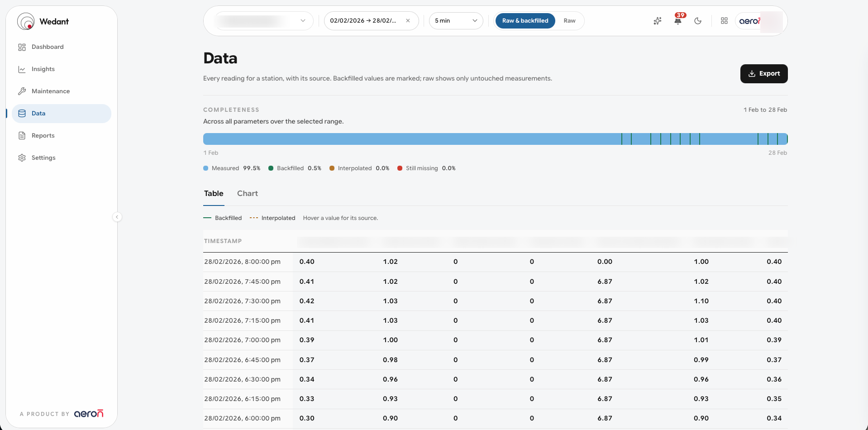Open the date range picker field

pyautogui.click(x=371, y=21)
